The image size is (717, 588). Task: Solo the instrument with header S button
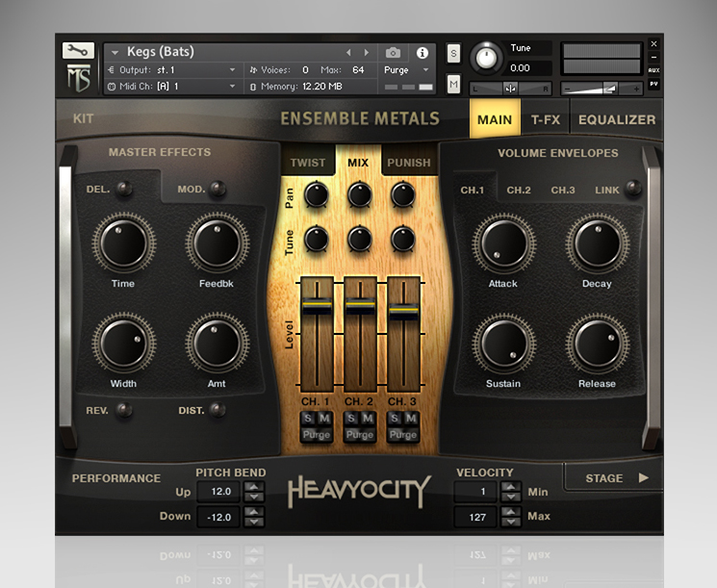point(453,54)
